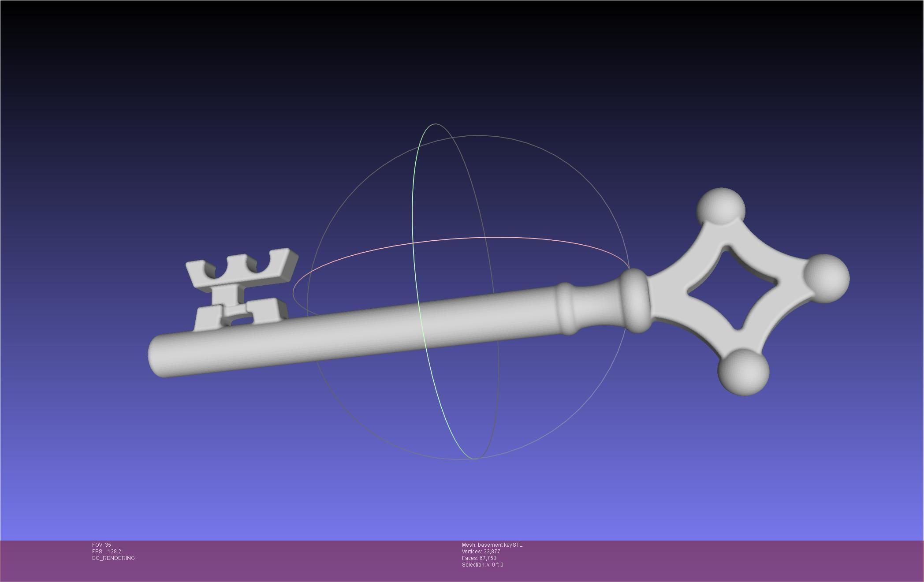Click the Vertices: 33,877 count
Screen dimensions: 924x582
(x=481, y=552)
